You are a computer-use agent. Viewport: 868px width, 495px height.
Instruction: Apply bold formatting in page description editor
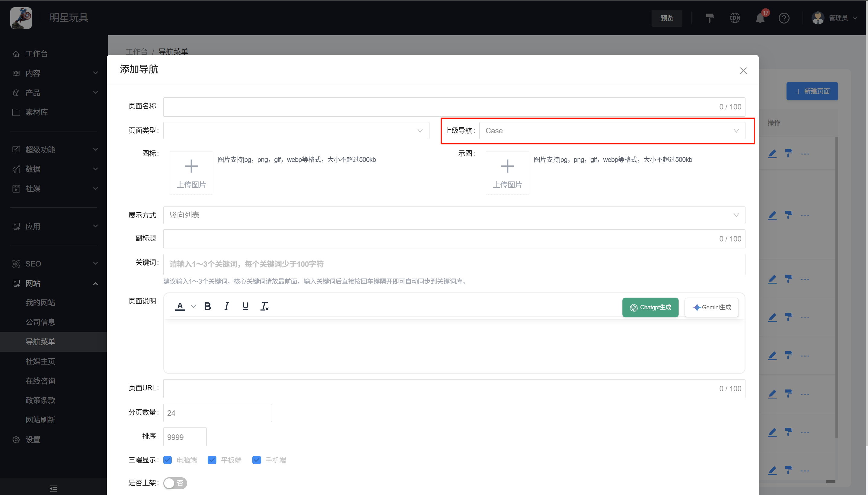[207, 306]
